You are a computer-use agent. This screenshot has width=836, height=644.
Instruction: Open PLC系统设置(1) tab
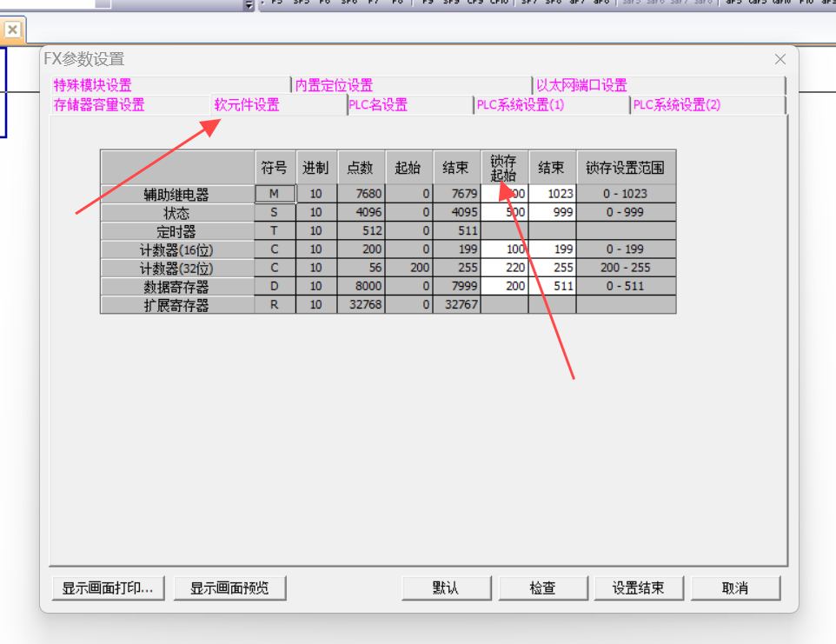[521, 105]
